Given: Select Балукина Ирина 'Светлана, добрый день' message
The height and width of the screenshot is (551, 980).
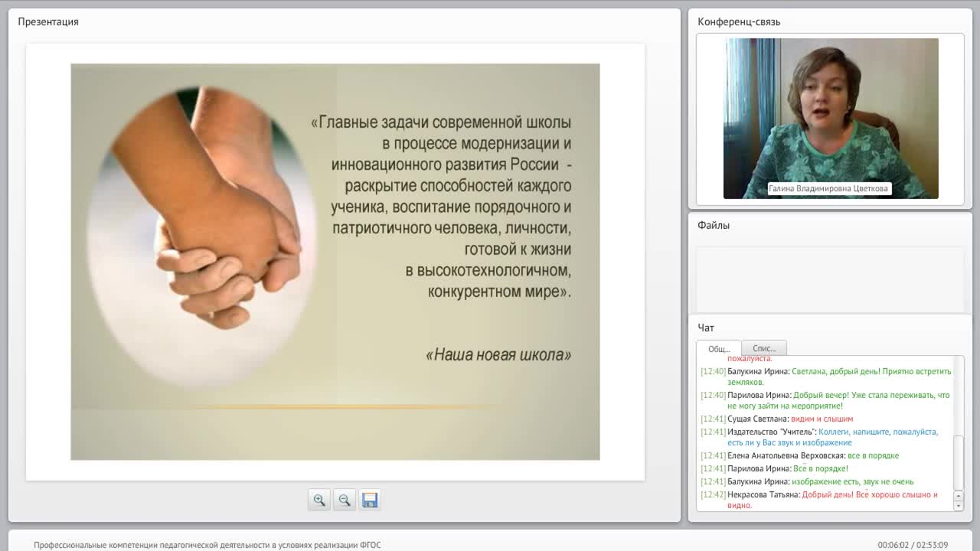Looking at the screenshot, I should pos(825,377).
